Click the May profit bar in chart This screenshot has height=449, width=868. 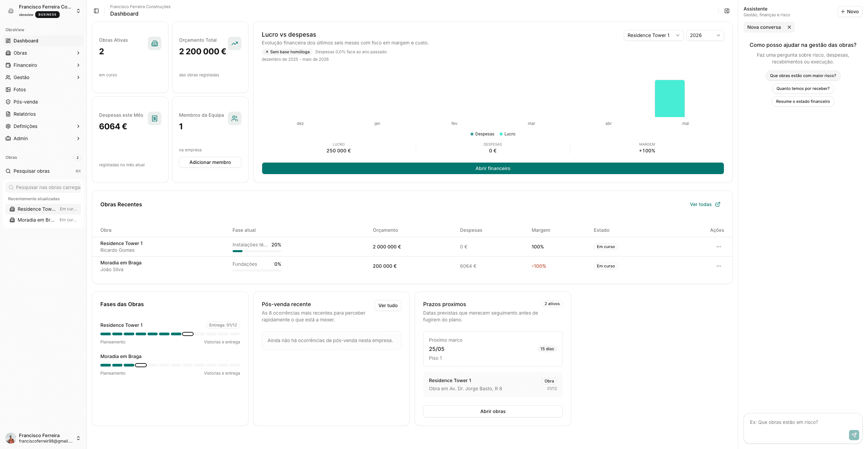[670, 98]
